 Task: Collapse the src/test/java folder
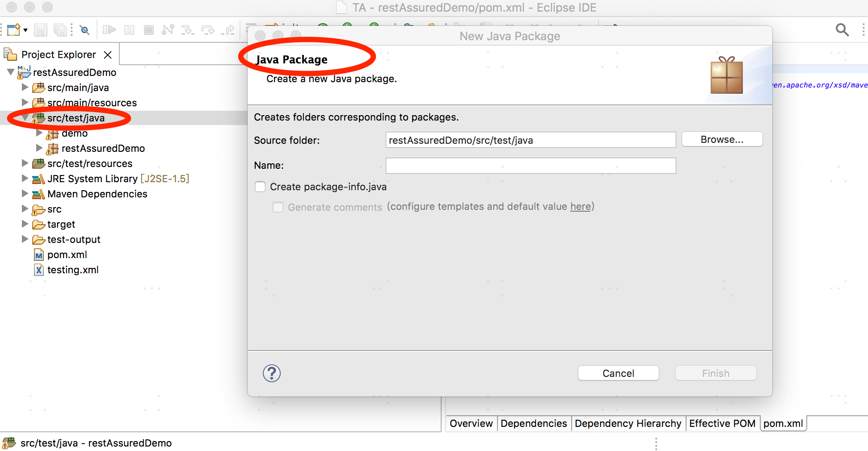25,117
